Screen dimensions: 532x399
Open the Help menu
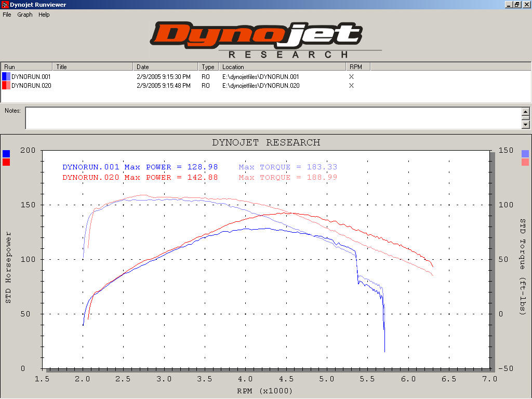pyautogui.click(x=44, y=15)
